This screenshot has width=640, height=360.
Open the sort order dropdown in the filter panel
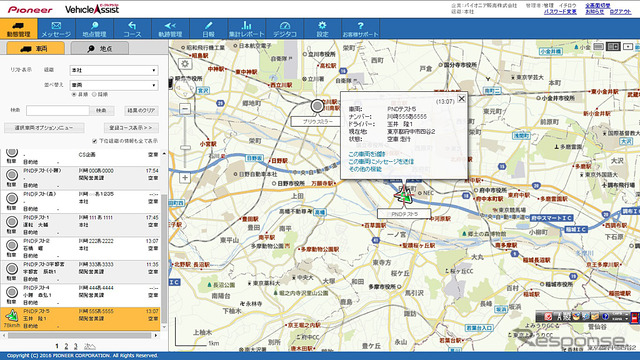(x=113, y=85)
